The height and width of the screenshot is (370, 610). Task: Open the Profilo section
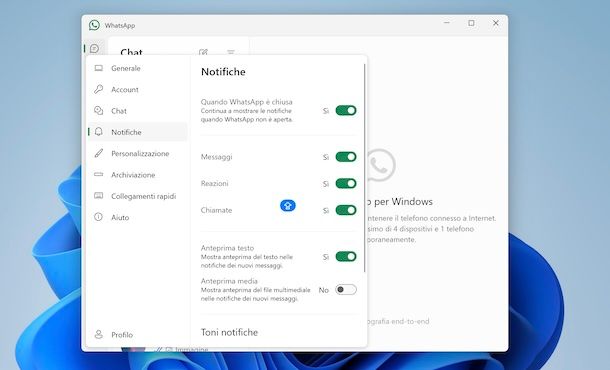(x=138, y=335)
